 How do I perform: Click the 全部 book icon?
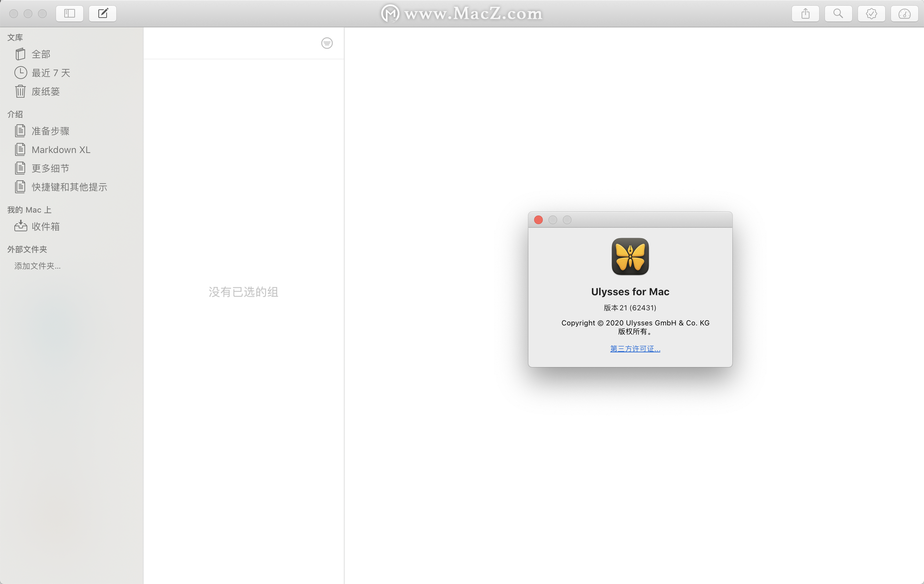tap(20, 54)
